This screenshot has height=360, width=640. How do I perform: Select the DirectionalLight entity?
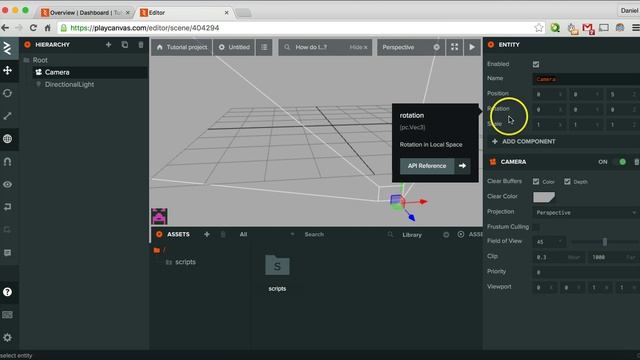(69, 84)
